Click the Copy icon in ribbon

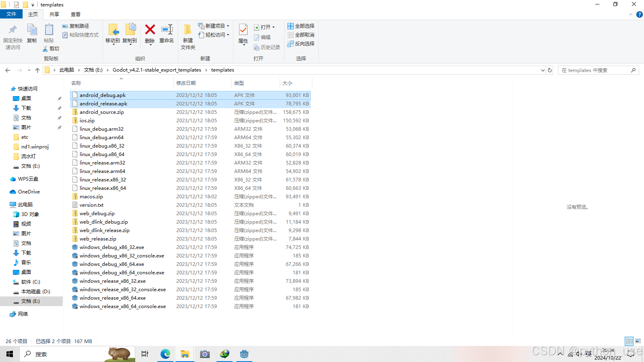[32, 30]
